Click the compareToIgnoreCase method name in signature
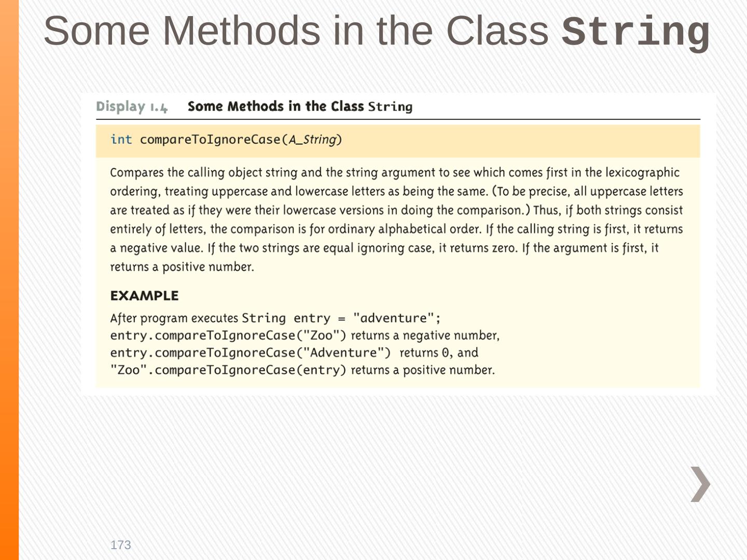This screenshot has width=747, height=560. point(210,139)
